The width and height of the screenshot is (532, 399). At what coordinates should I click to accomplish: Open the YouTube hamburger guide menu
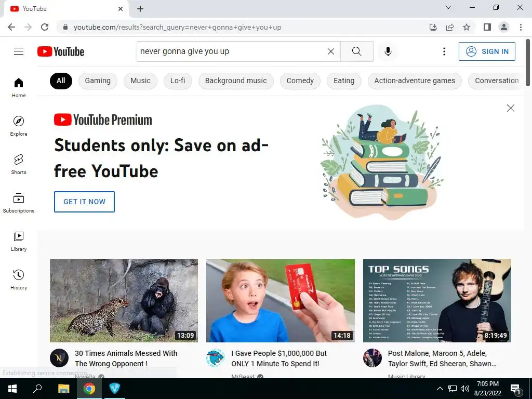[x=19, y=51]
